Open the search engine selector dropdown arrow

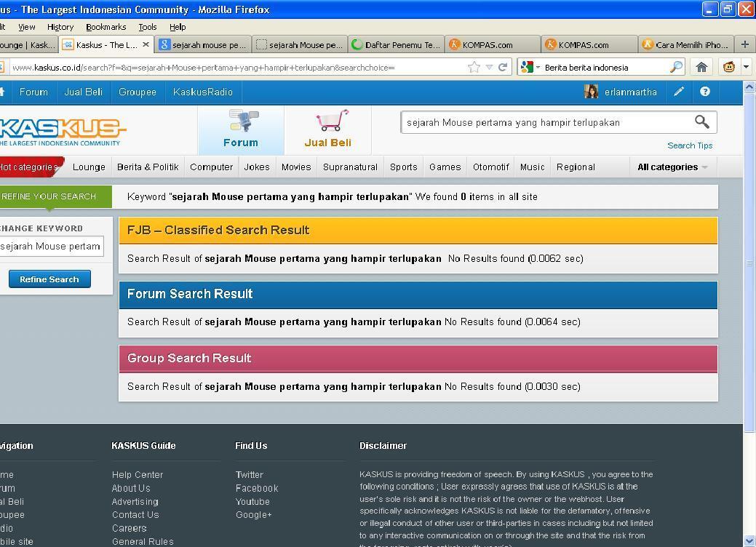tap(538, 68)
